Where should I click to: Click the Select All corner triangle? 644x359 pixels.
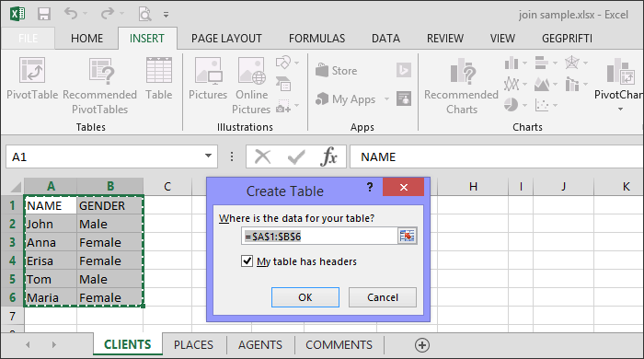pos(16,187)
